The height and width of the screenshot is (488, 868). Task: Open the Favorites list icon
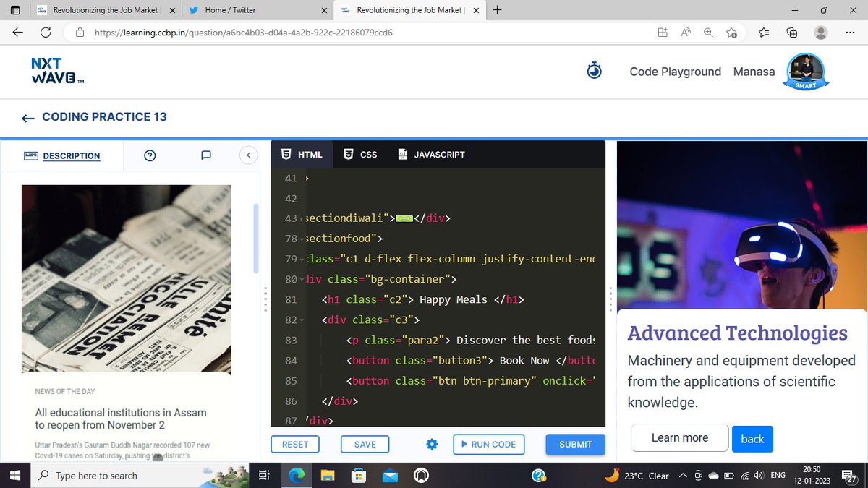(765, 33)
